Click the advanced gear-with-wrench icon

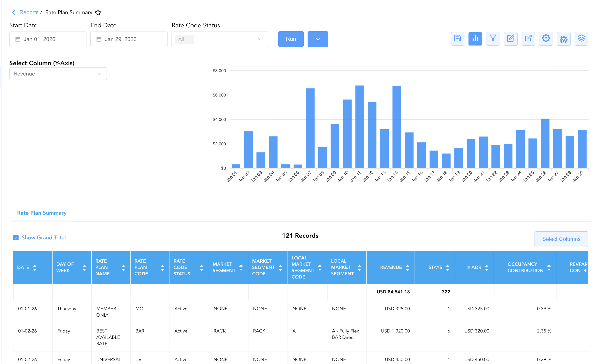[564, 39]
